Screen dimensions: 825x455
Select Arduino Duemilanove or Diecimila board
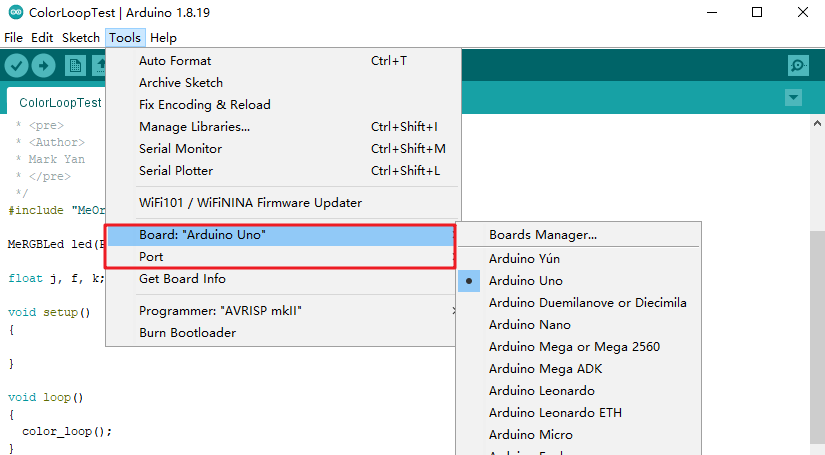click(x=579, y=303)
